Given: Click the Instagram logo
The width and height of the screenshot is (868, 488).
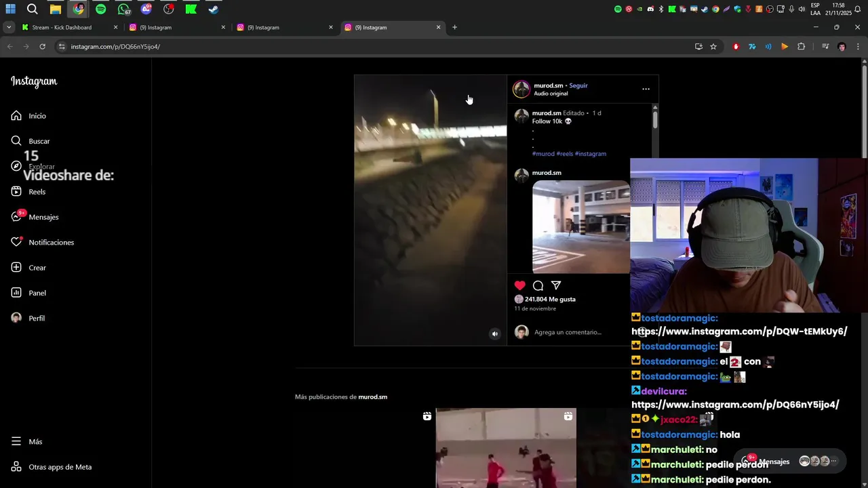Looking at the screenshot, I should tap(34, 81).
